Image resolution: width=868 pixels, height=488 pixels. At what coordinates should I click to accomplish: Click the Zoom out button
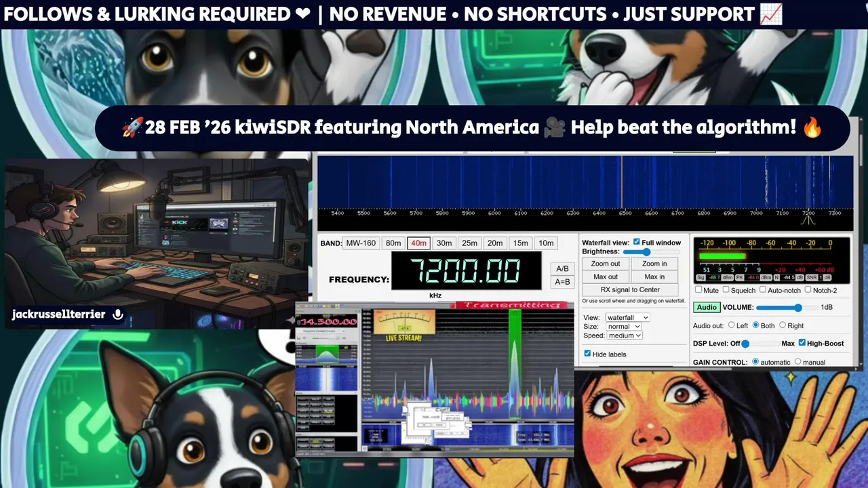[606, 264]
